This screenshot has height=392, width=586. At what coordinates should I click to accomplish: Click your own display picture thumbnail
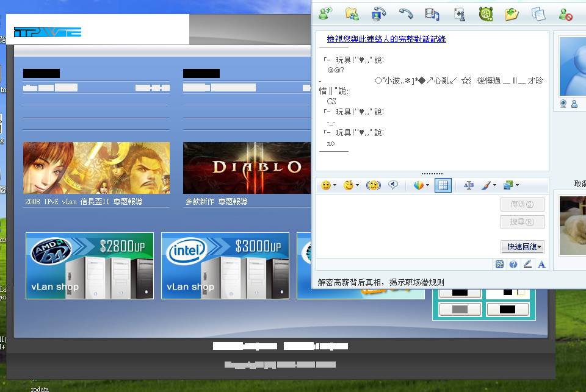[x=573, y=226]
